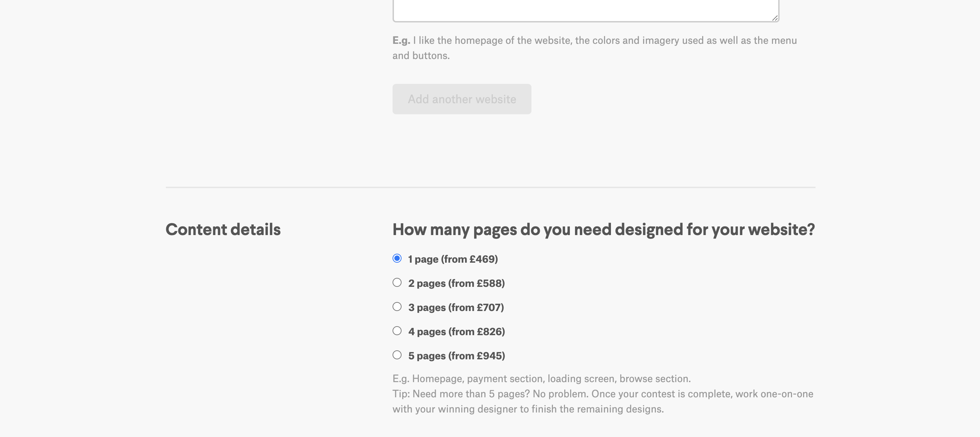
Task: Click the 'How many pages' question heading
Action: click(x=603, y=230)
